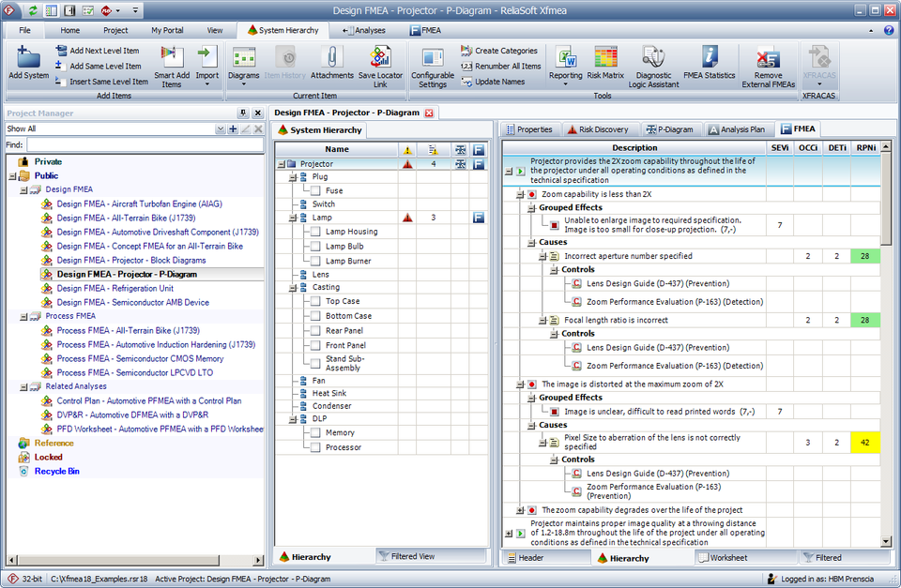Open the Risk Matrix tool
The height and width of the screenshot is (588, 901).
coord(605,62)
